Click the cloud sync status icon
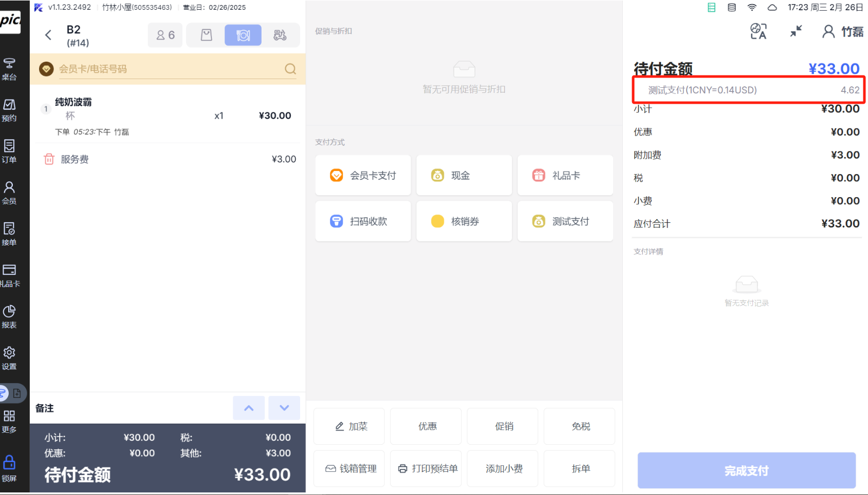The height and width of the screenshot is (495, 868). (772, 7)
